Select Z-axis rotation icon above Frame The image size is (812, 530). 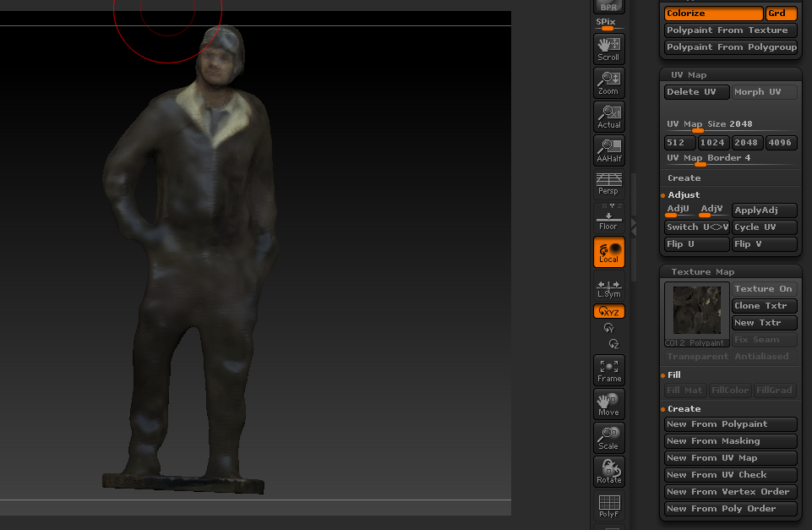[x=613, y=344]
